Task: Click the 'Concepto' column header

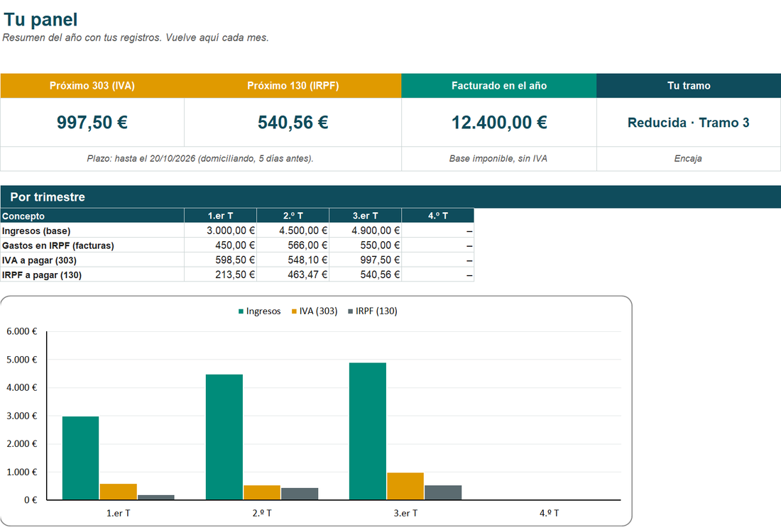Action: pyautogui.click(x=92, y=216)
